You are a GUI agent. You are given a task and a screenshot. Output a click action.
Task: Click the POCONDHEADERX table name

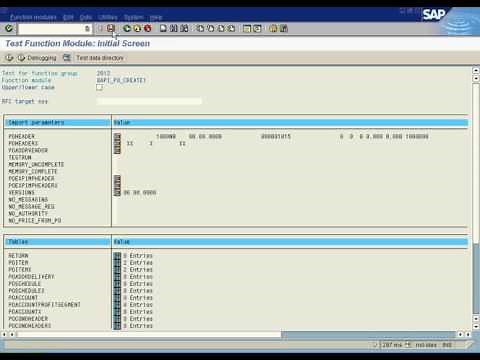tap(30, 326)
